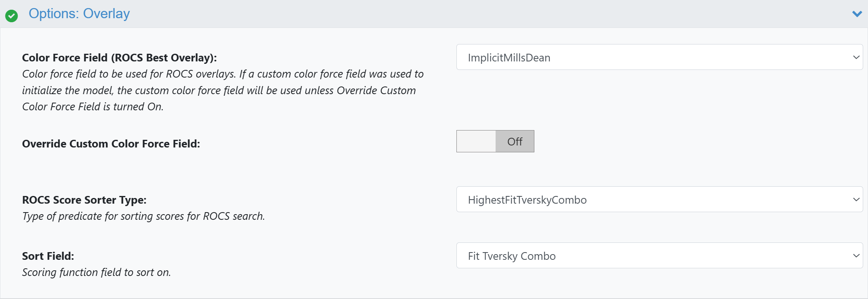
Task: Open the ImplicitMillsDean color force field dropdown
Action: tap(659, 57)
